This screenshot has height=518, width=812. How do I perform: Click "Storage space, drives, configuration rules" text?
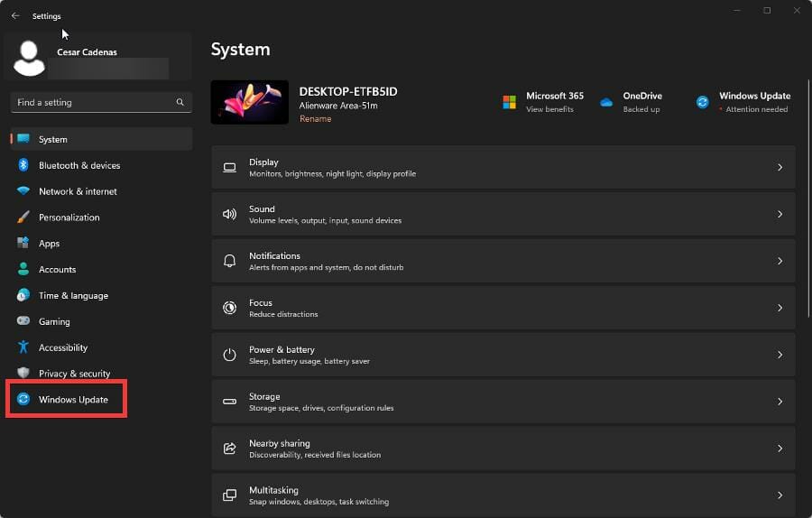pyautogui.click(x=321, y=408)
